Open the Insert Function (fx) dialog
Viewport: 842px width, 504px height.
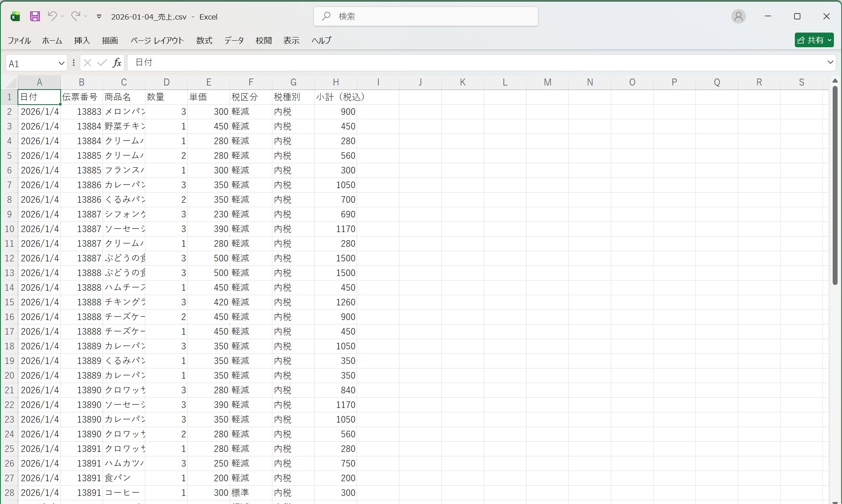click(x=117, y=62)
